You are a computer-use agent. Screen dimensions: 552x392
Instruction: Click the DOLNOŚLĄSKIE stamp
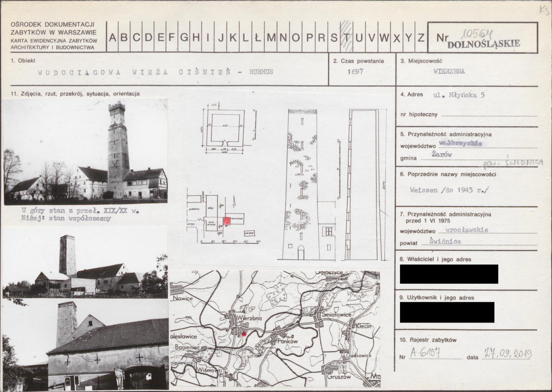(483, 44)
